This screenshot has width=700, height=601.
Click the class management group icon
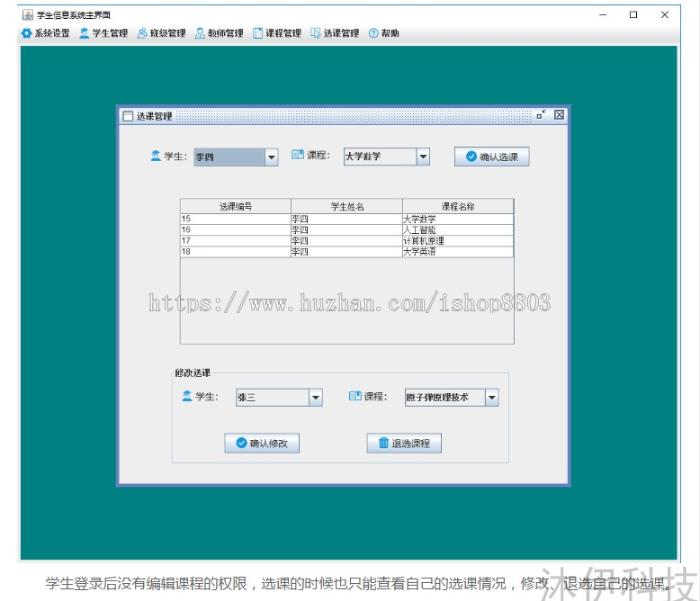tap(142, 33)
